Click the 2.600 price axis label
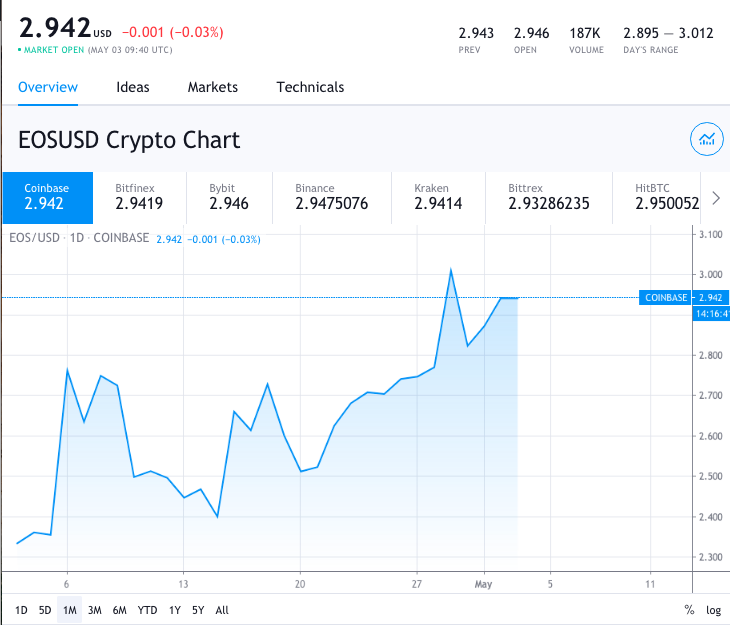The height and width of the screenshot is (625, 730). tap(710, 436)
